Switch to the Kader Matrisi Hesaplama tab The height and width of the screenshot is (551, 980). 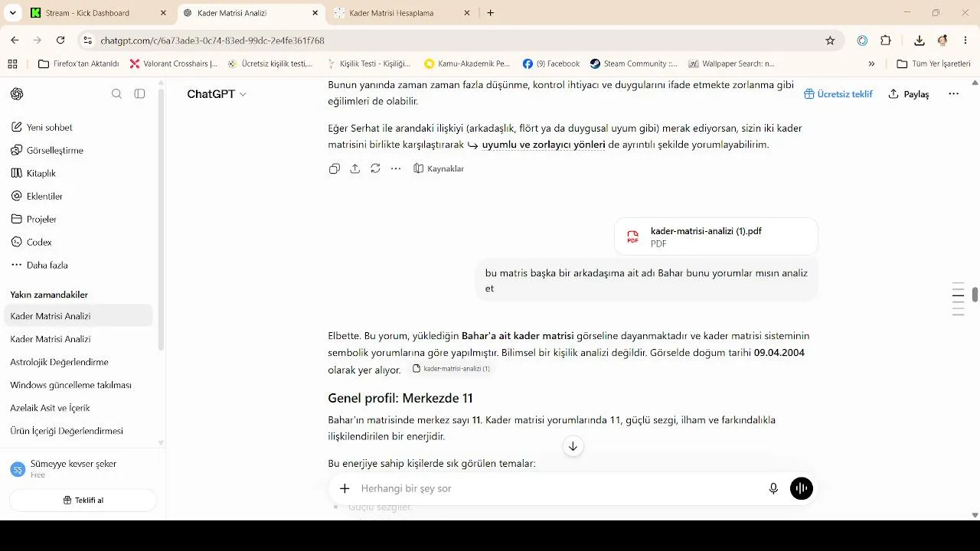point(403,13)
